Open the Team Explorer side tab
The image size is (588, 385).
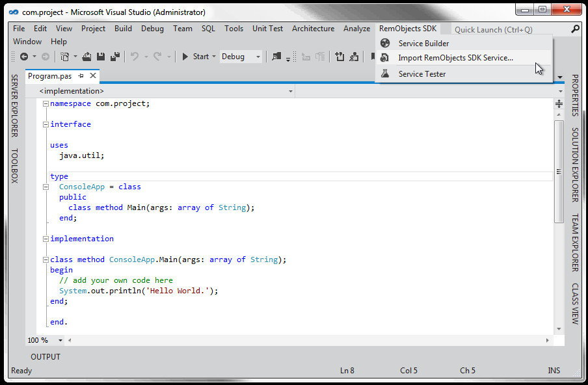[x=575, y=243]
